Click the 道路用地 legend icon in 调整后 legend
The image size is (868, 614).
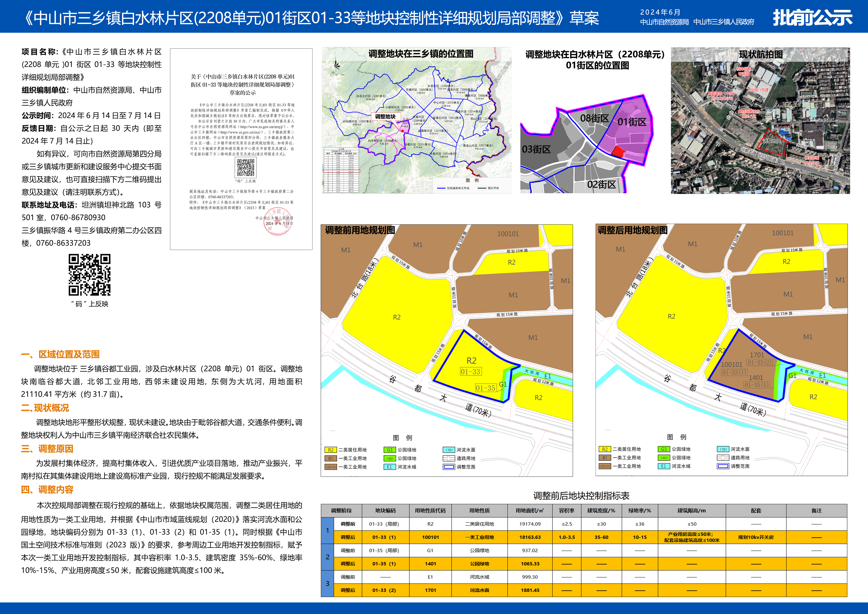(x=723, y=458)
